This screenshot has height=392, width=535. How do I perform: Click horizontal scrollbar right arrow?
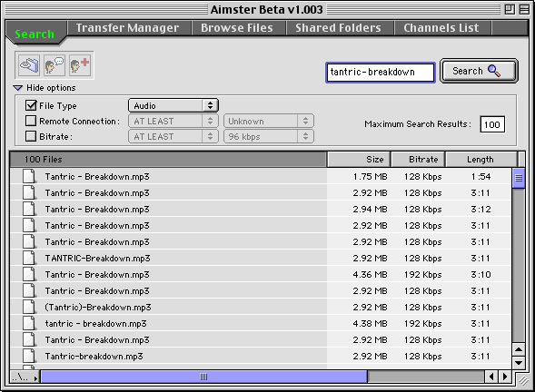(505, 377)
